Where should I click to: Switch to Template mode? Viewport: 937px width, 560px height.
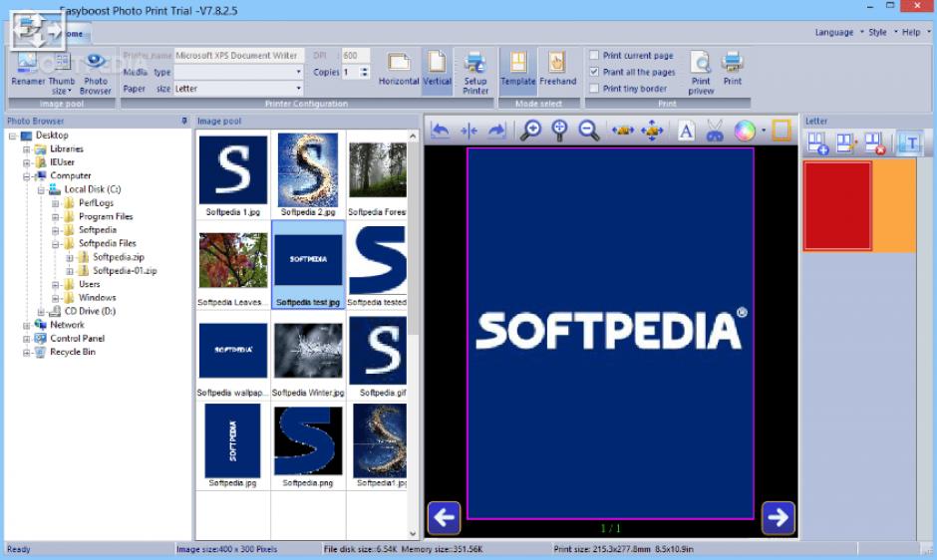pyautogui.click(x=518, y=70)
